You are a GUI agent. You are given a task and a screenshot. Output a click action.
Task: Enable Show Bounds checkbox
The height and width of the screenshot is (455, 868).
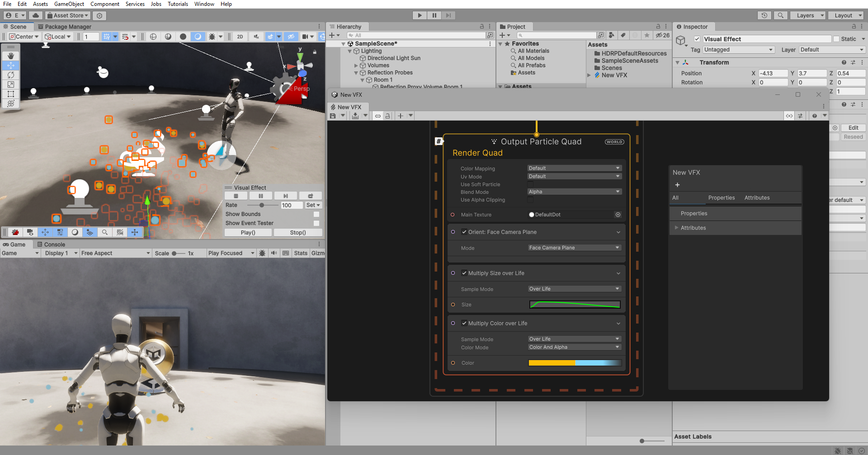pyautogui.click(x=316, y=214)
